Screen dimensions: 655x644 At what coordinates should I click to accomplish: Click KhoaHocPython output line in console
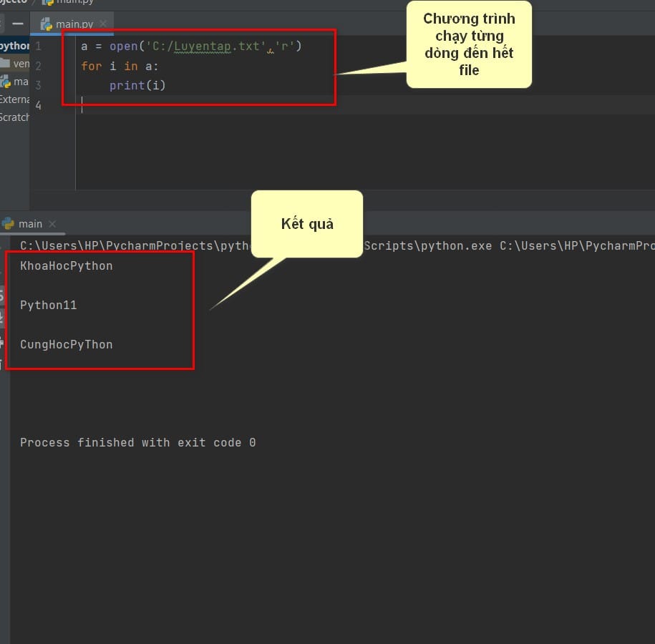[67, 266]
